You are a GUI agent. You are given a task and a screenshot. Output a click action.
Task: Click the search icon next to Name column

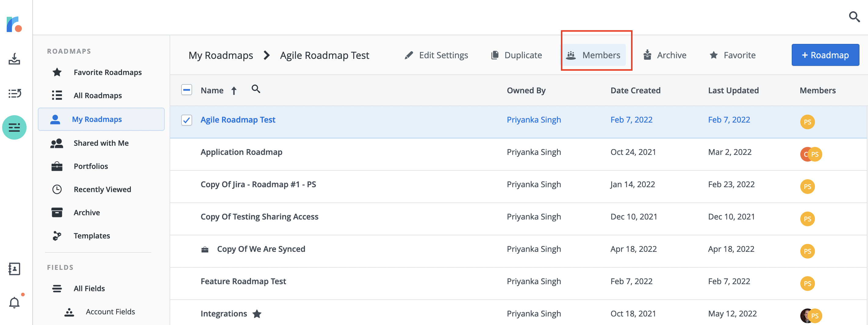pos(256,89)
